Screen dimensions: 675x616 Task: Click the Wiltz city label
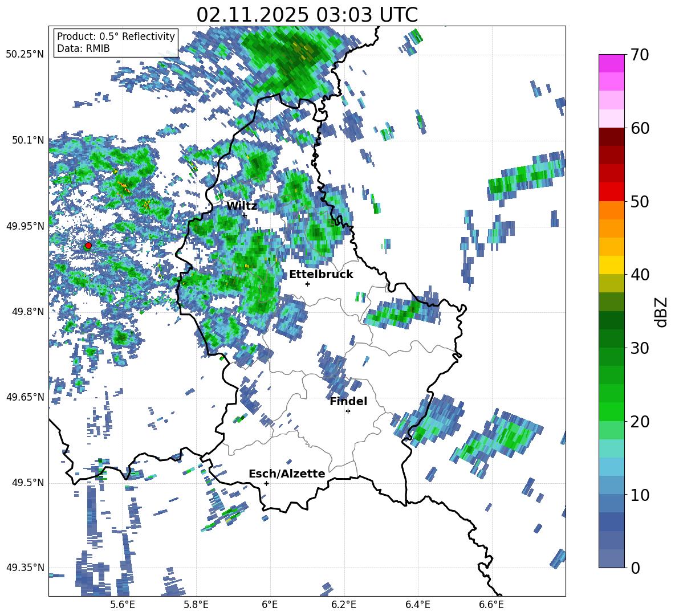click(242, 206)
